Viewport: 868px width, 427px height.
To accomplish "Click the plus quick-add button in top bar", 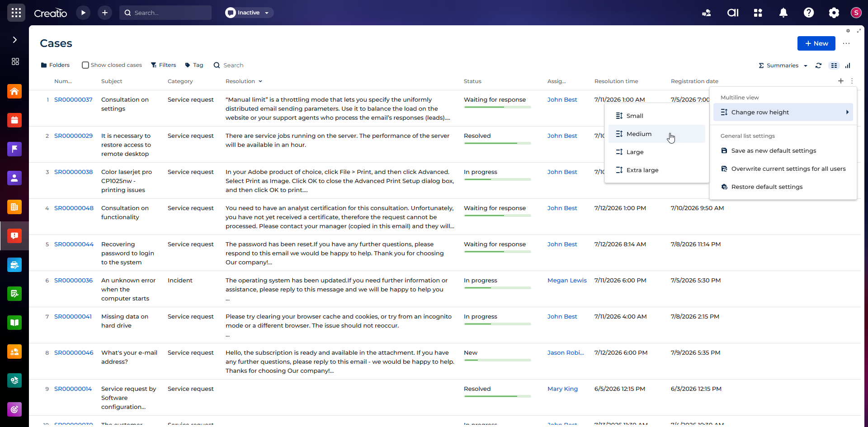I will pos(105,13).
